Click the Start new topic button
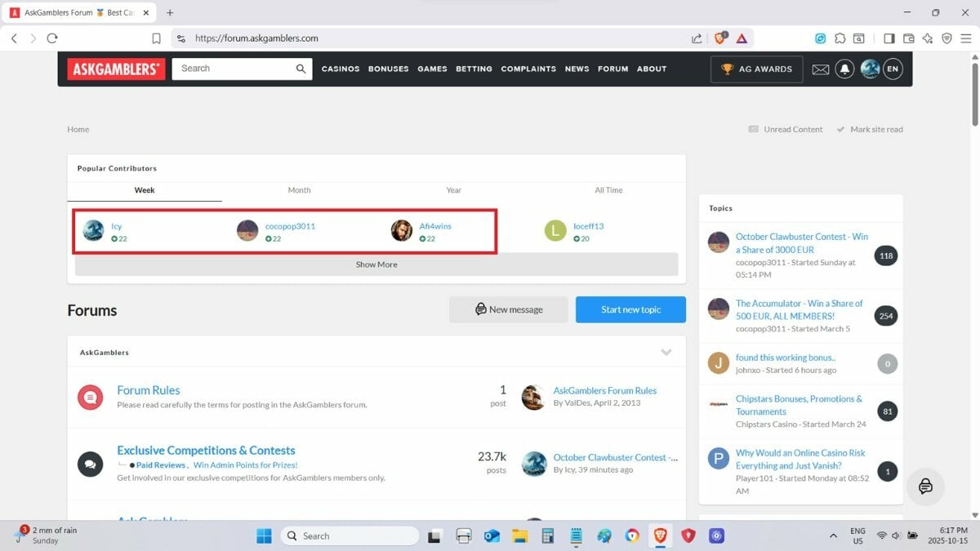This screenshot has width=980, height=551. 630,309
